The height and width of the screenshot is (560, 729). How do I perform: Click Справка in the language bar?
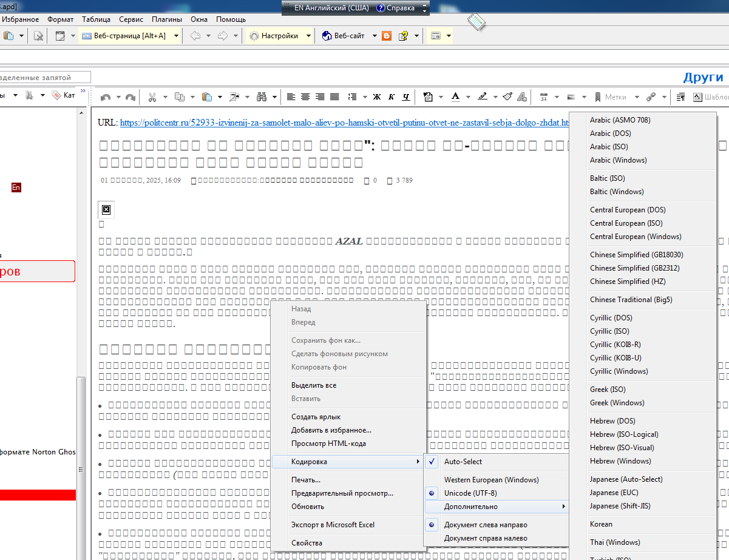(x=396, y=8)
